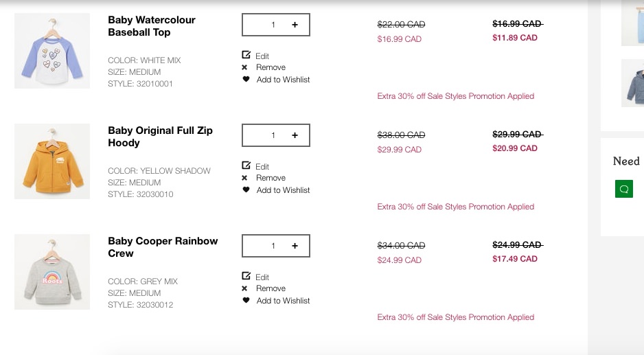Click the wishlist heart icon for Baby Watercolour Baseball Top

[246, 80]
